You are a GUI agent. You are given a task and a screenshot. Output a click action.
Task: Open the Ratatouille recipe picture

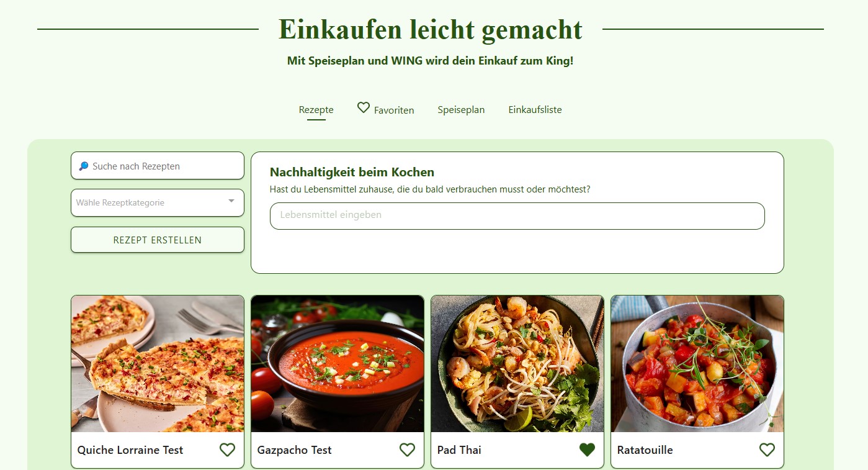[x=697, y=364]
